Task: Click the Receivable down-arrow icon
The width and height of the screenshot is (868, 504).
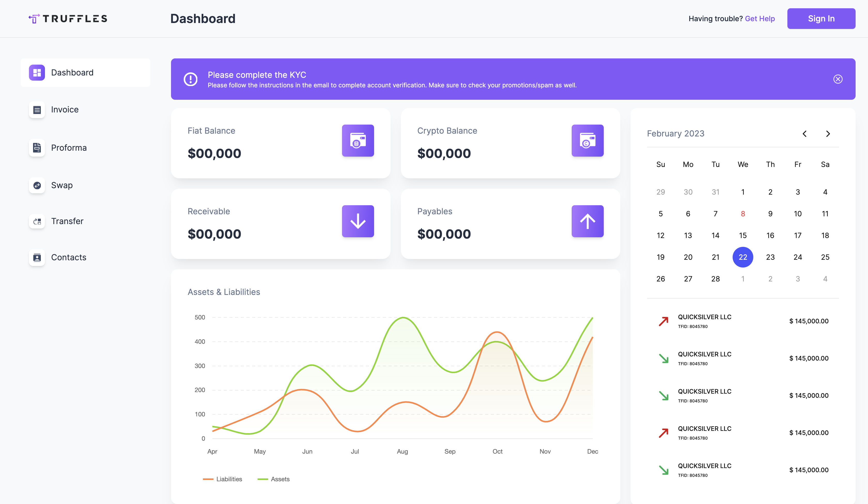Action: click(x=358, y=221)
